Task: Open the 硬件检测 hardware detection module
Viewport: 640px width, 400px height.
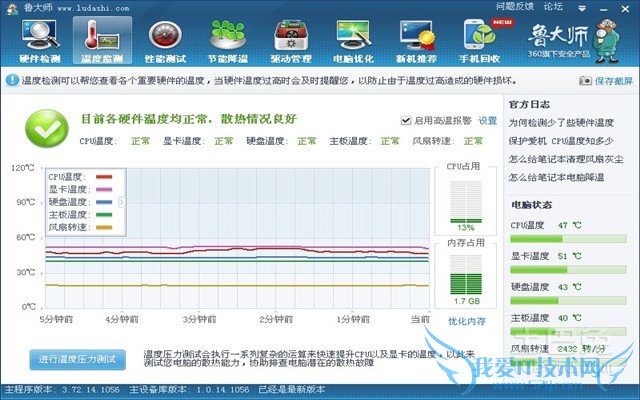Action: (x=40, y=41)
